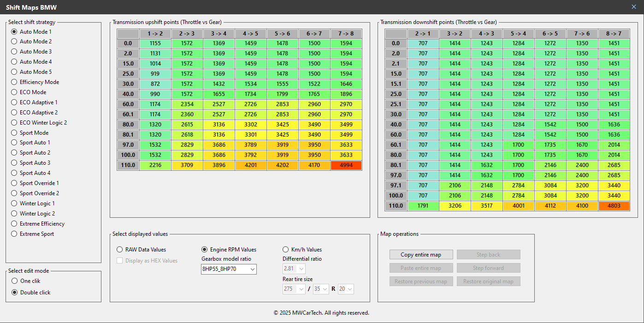Switch display to Km/h Values
644x323 pixels.
coord(285,249)
